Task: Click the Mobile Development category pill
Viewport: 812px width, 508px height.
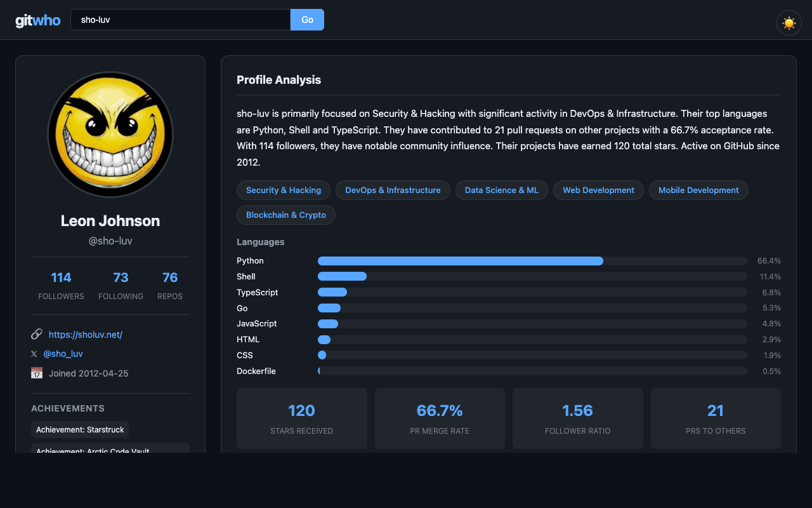Action: tap(698, 190)
